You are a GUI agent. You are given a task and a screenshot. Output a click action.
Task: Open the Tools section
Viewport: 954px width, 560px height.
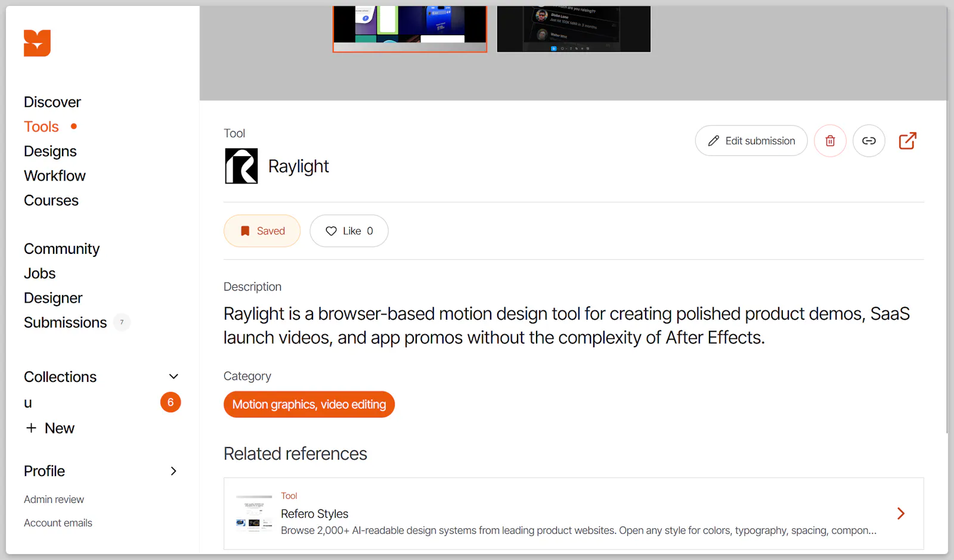[41, 126]
